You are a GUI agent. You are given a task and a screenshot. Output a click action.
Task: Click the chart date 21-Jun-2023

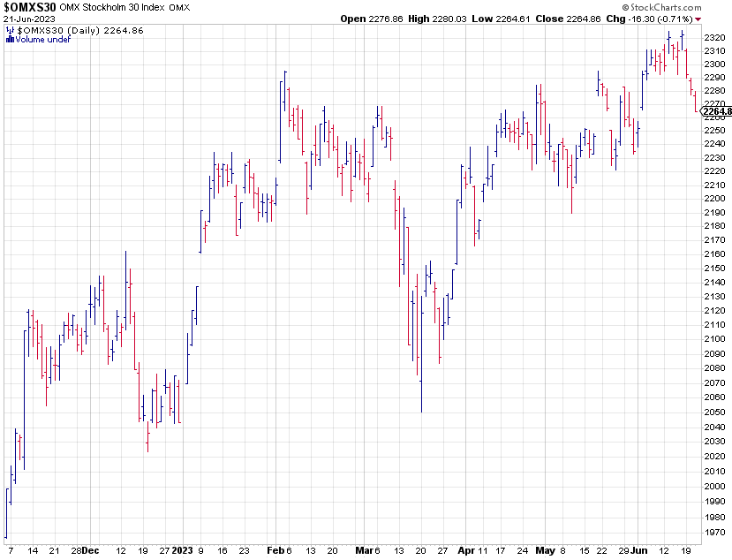coord(29,19)
